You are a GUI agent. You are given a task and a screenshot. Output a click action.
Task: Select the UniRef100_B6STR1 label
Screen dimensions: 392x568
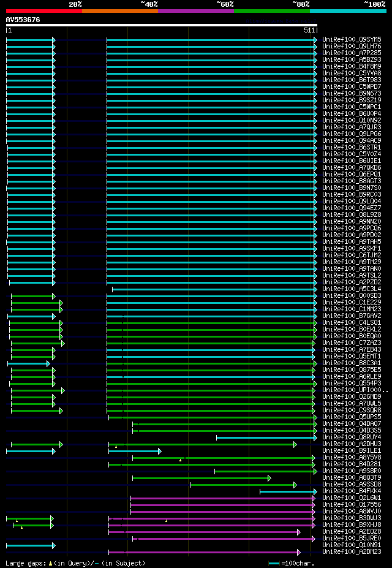[x=352, y=148]
